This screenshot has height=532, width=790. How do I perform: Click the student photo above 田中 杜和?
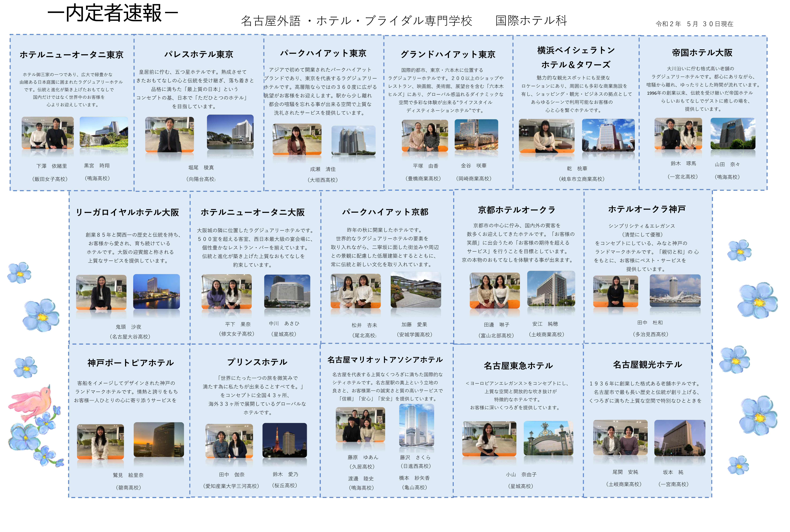click(x=616, y=291)
